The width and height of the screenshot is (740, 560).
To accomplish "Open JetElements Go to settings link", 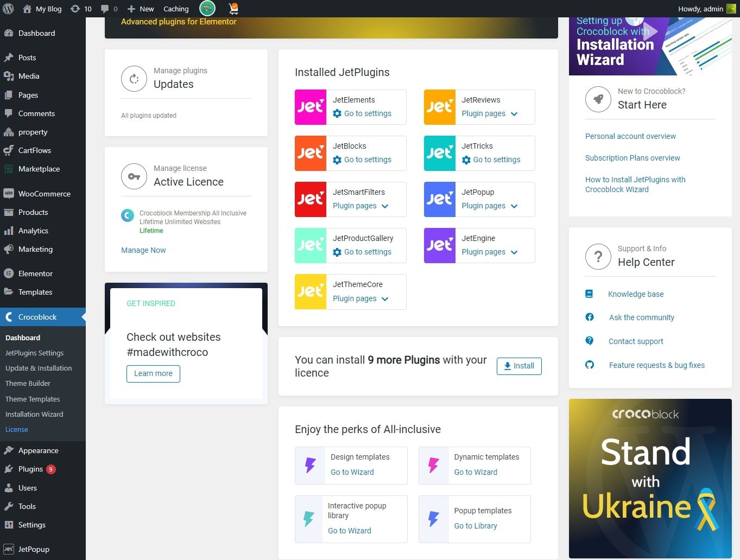I will [x=362, y=113].
